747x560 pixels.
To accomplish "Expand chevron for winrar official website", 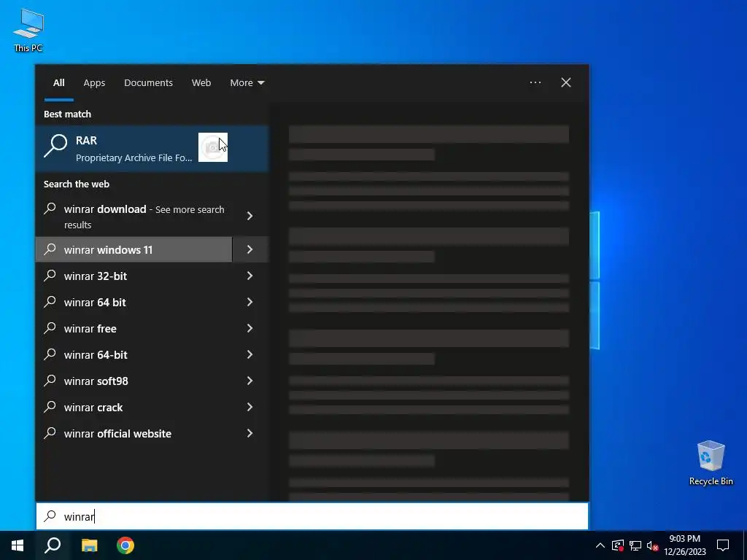I will 250,433.
